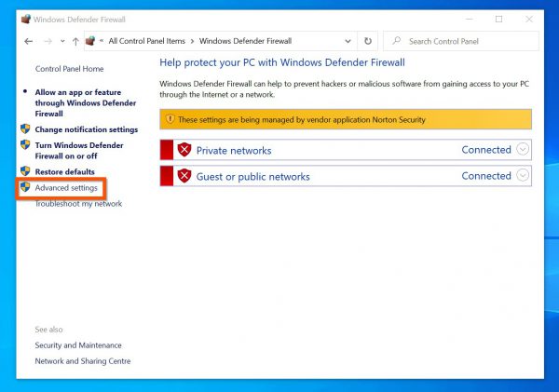Viewport: 559px width, 392px height.
Task: Open Change notification settings link
Action: click(x=86, y=129)
